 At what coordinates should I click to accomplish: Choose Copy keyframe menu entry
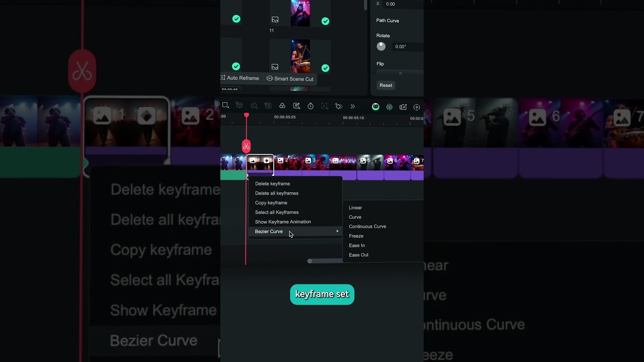click(271, 203)
